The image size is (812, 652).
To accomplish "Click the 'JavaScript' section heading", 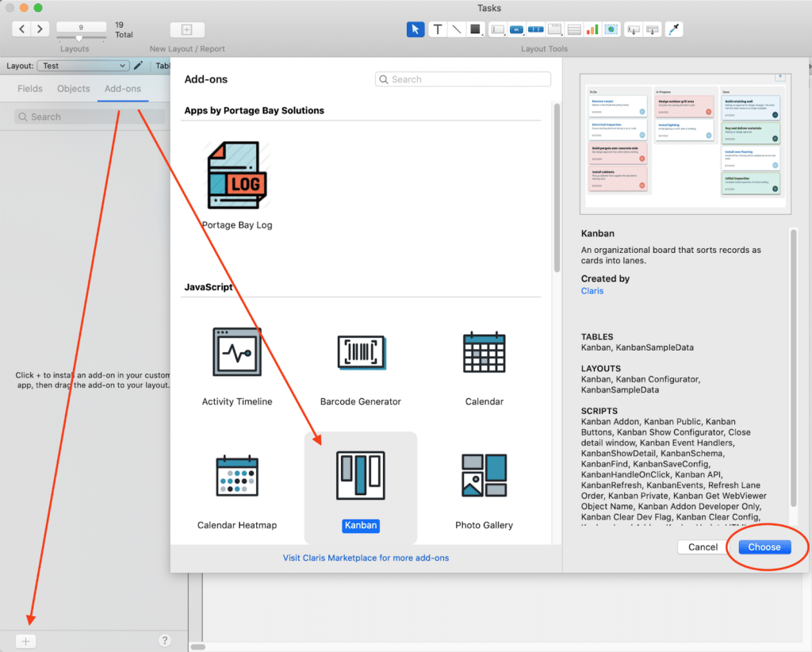I will 209,287.
